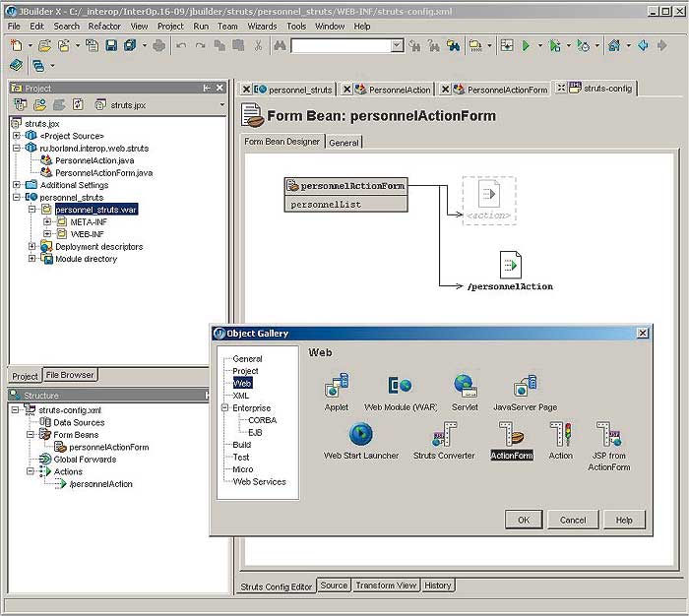Switch to the File Browser tab
The image size is (689, 616).
(70, 375)
